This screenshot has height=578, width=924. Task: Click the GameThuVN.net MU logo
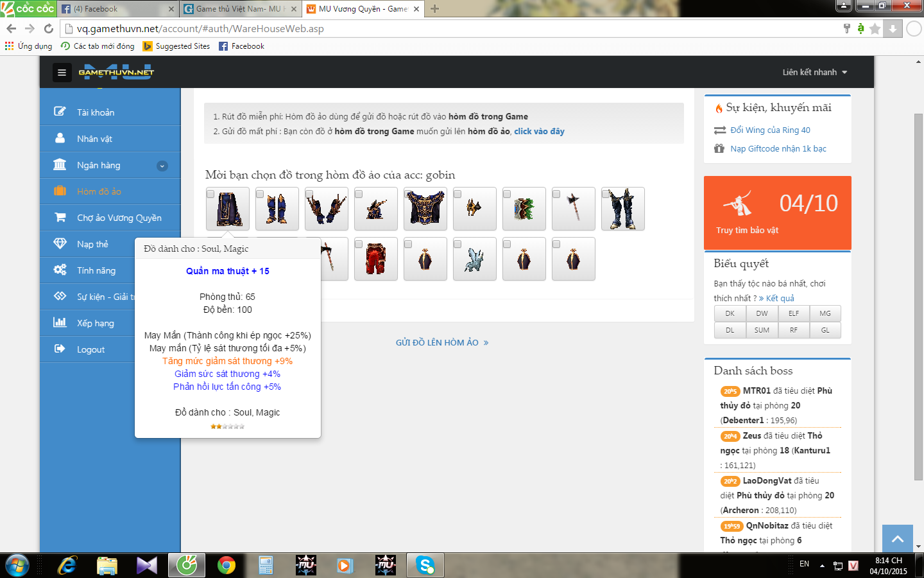pyautogui.click(x=116, y=72)
